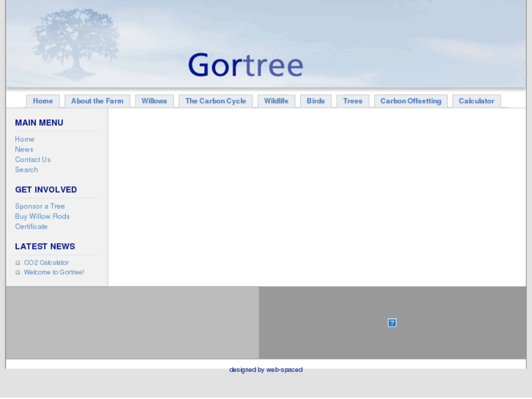The width and height of the screenshot is (532, 399).
Task: View the Carbon Offsetting tab
Action: (411, 101)
